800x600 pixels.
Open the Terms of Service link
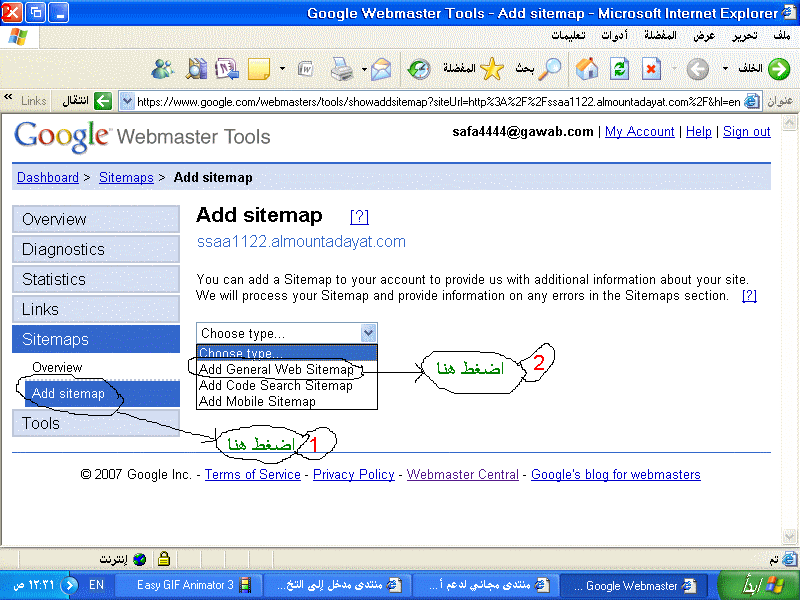click(x=253, y=474)
